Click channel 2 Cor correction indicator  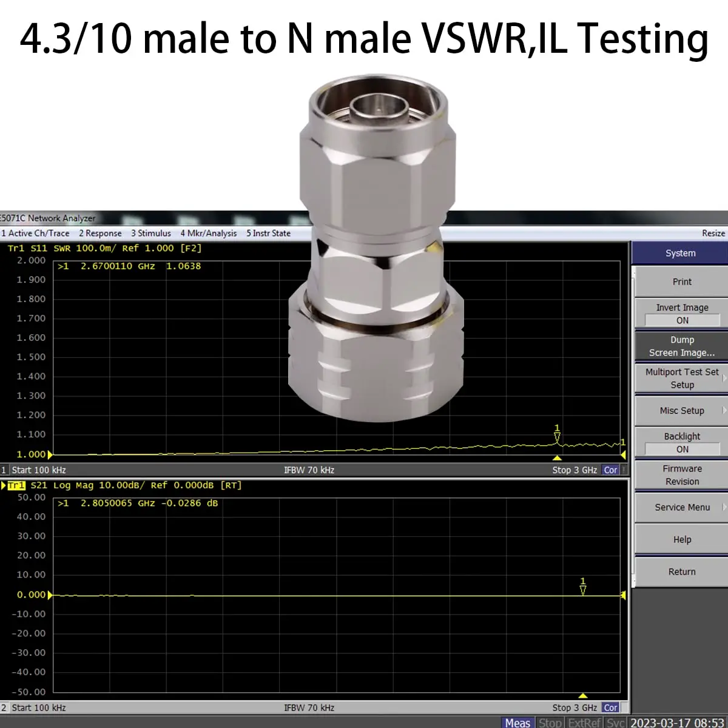(x=610, y=707)
